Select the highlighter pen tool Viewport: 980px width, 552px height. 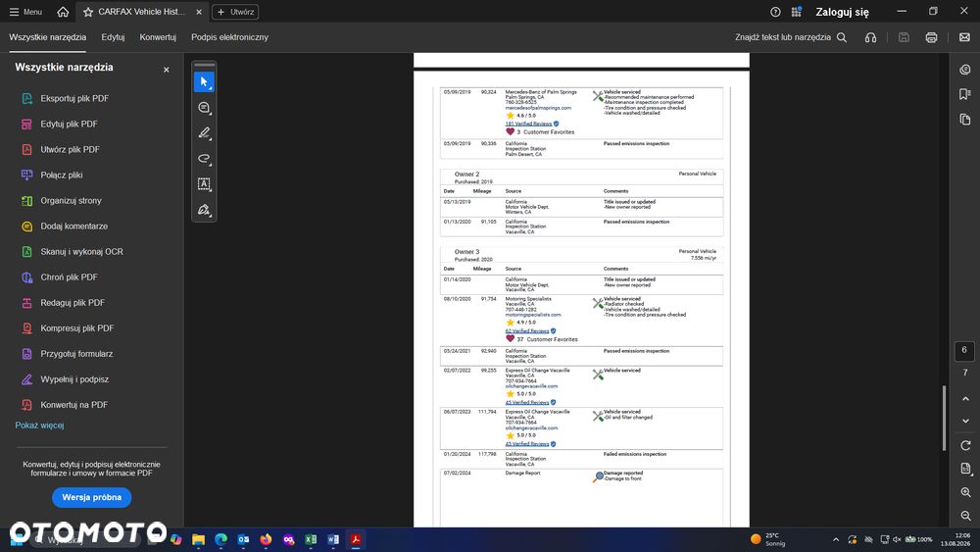pyautogui.click(x=205, y=133)
